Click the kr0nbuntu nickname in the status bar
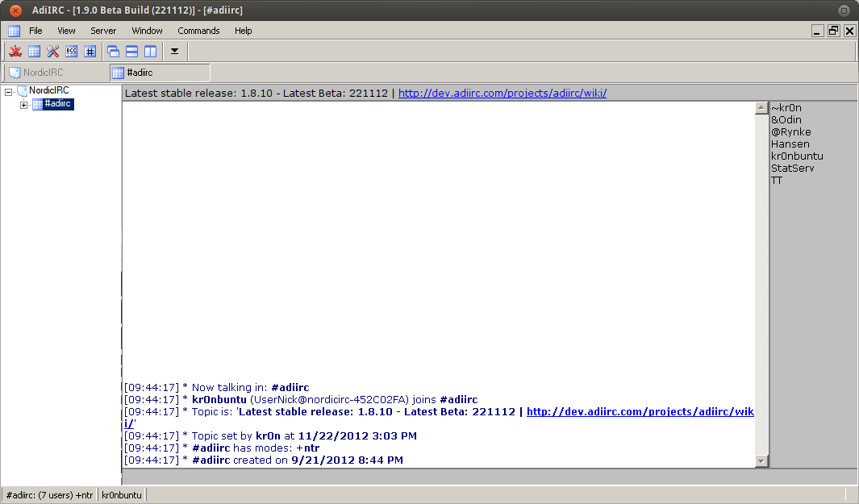Screen dimensions: 859x504 [x=122, y=495]
